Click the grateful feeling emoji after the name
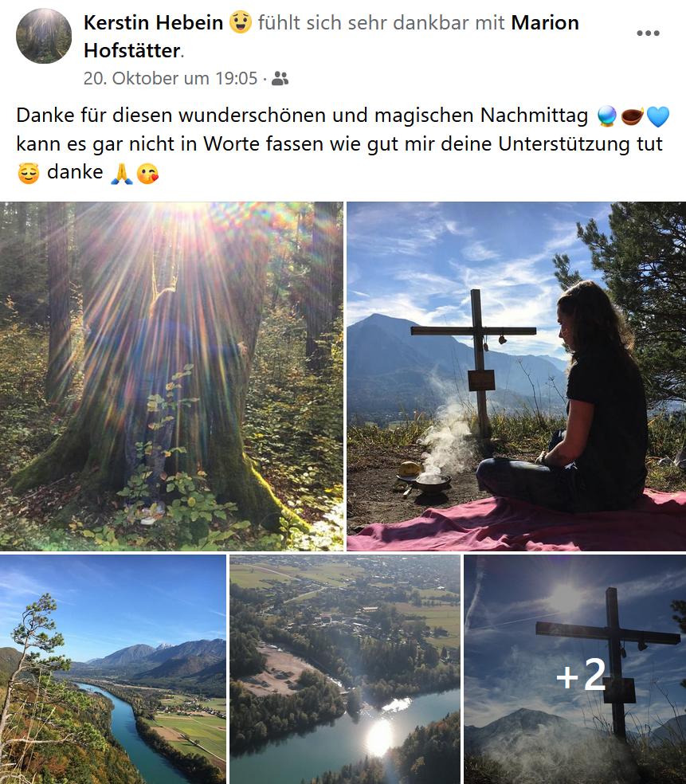 point(241,22)
